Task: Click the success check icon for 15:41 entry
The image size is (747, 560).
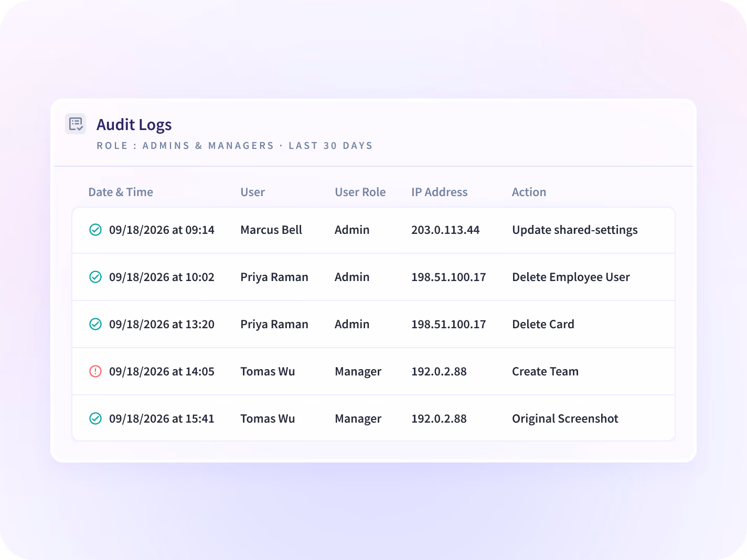Action: point(95,418)
